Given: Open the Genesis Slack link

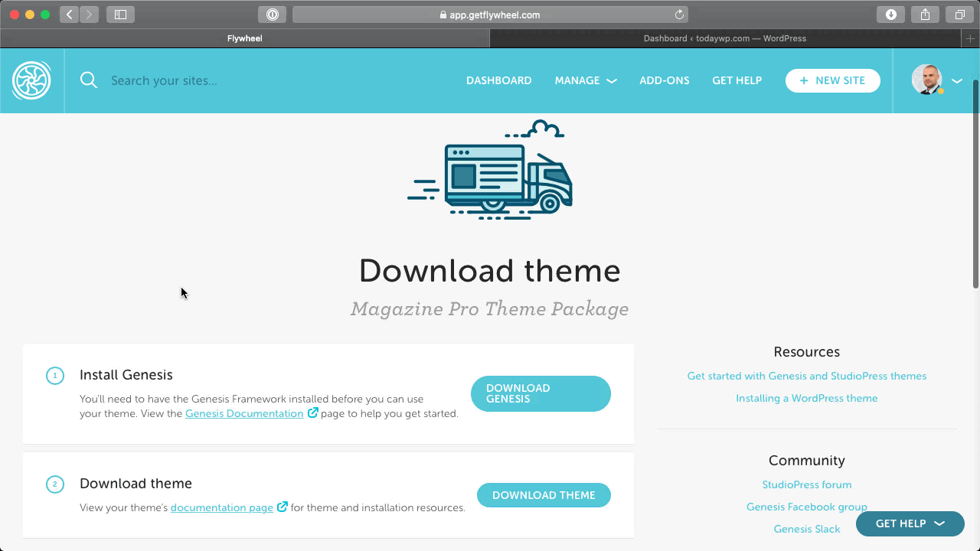Looking at the screenshot, I should [x=807, y=529].
